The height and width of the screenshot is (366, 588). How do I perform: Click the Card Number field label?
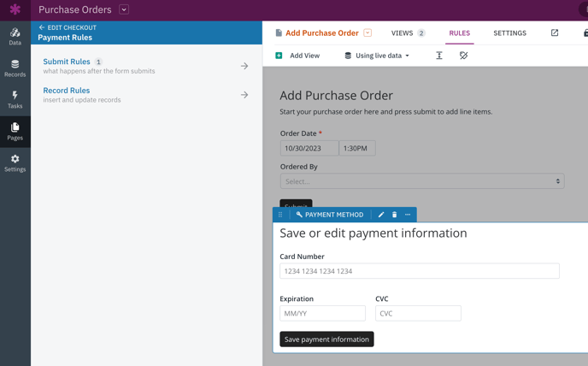click(x=302, y=257)
